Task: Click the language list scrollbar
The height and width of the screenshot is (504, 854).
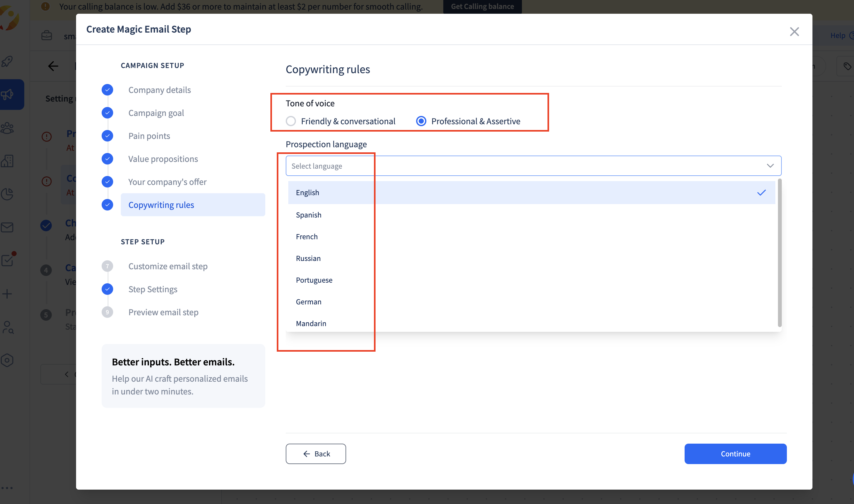Action: (x=779, y=253)
